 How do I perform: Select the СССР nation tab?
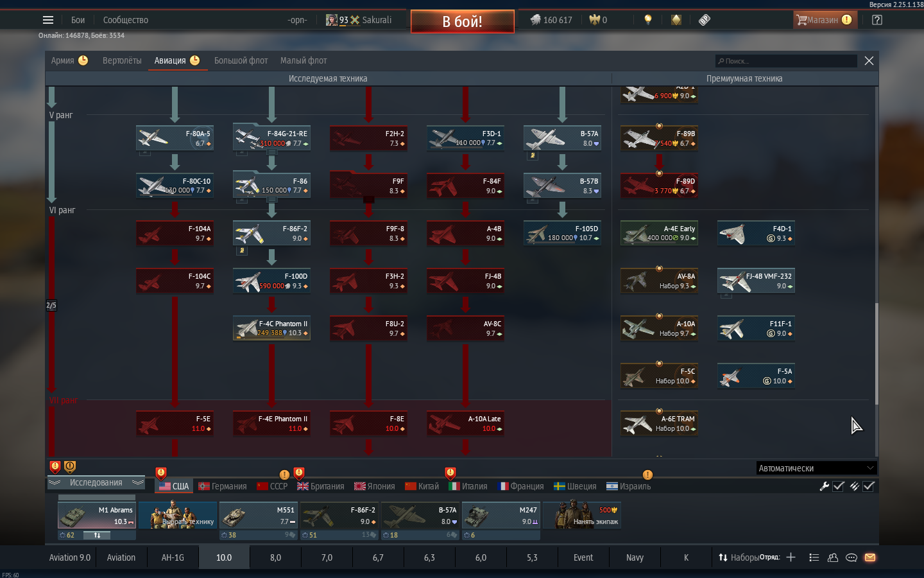coord(272,486)
